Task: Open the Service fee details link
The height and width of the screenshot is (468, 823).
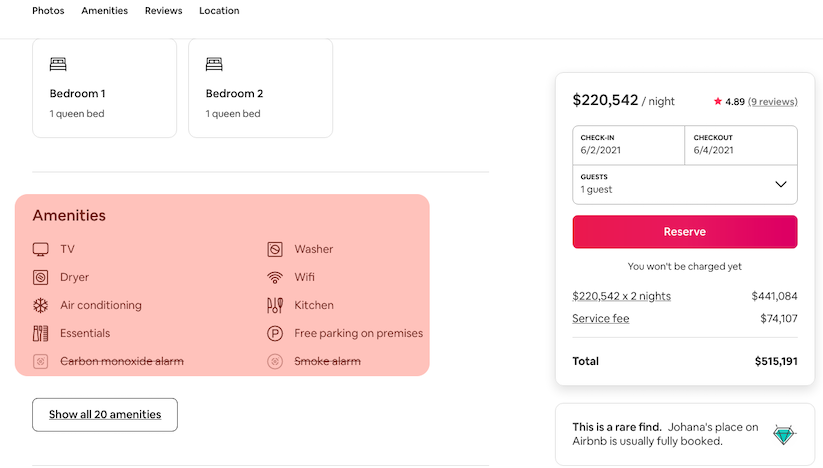Action: [600, 318]
